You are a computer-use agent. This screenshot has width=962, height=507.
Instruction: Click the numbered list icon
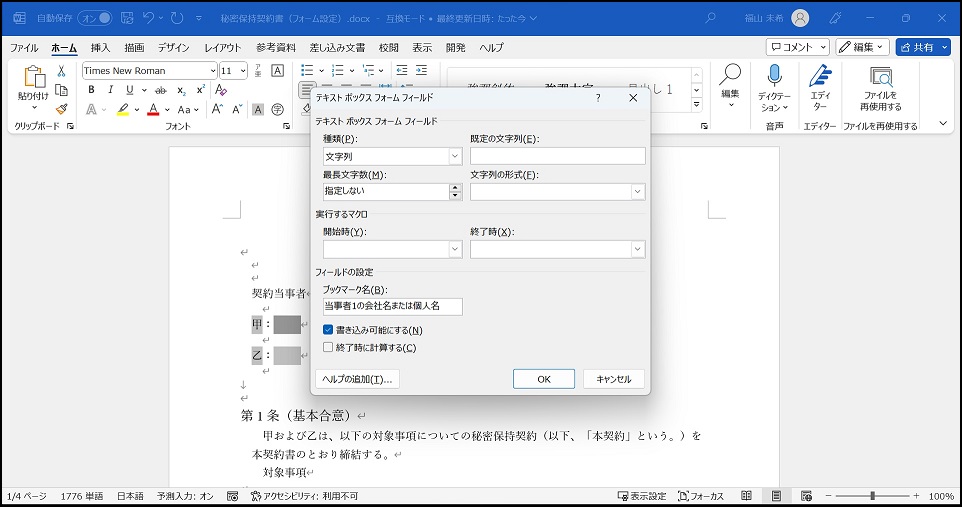pos(337,71)
